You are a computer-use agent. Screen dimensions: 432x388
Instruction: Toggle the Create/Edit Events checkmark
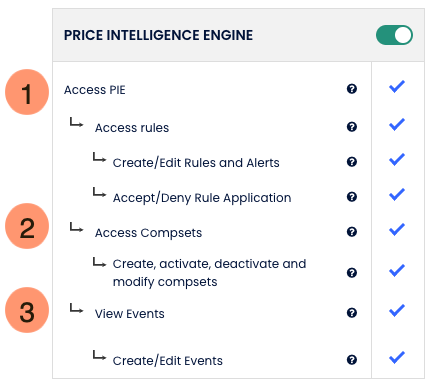click(x=397, y=358)
